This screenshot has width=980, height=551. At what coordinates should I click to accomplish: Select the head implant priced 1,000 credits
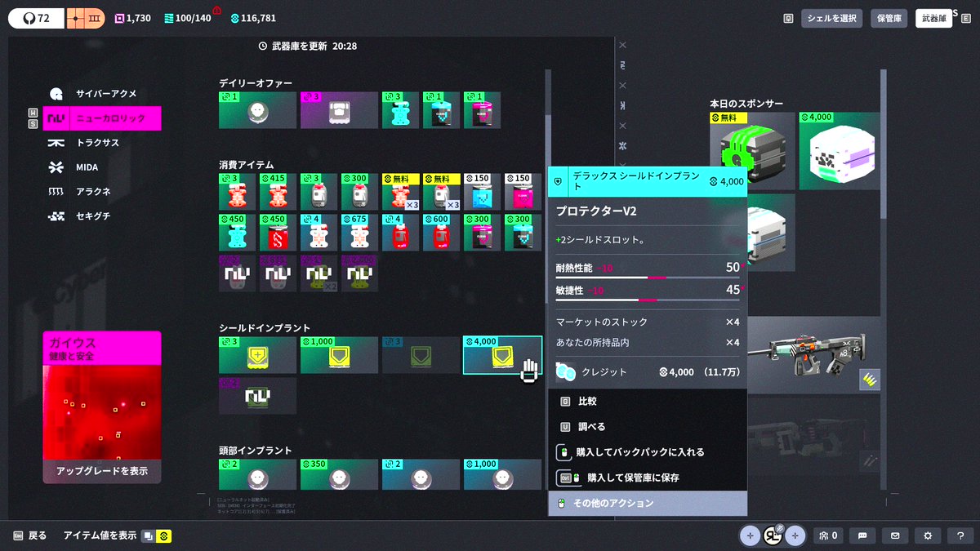[x=502, y=474]
